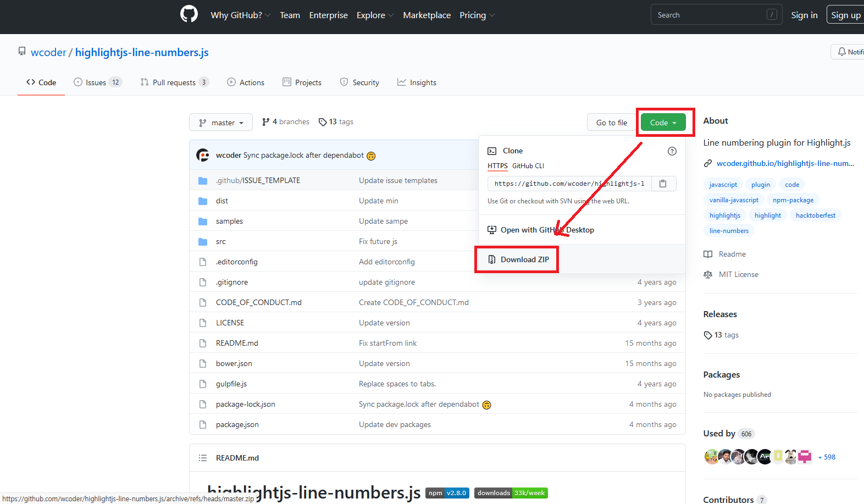Select the GitHub CLI clone tab
Viewport: 864px width, 504px height.
[528, 166]
